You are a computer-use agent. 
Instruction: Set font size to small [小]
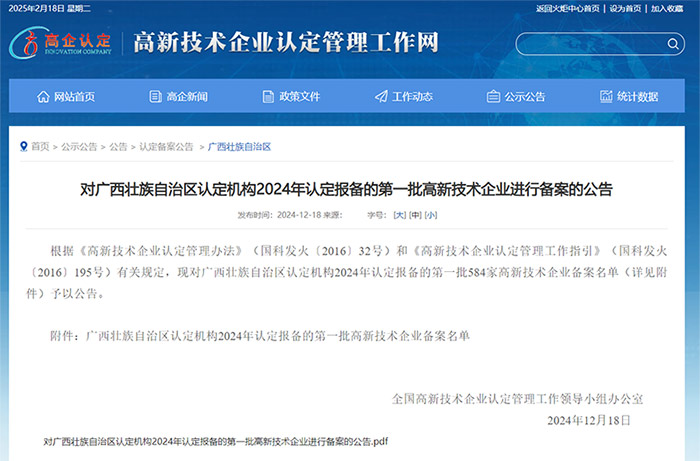[431, 215]
